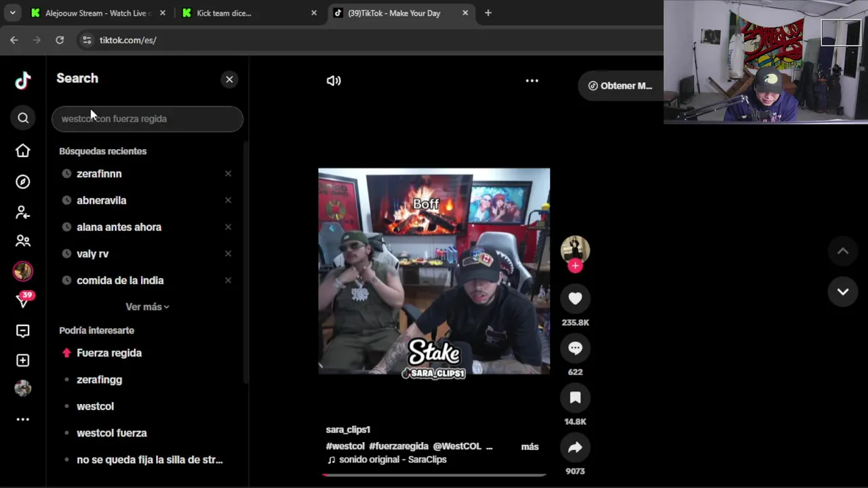Go back in browser

(14, 40)
